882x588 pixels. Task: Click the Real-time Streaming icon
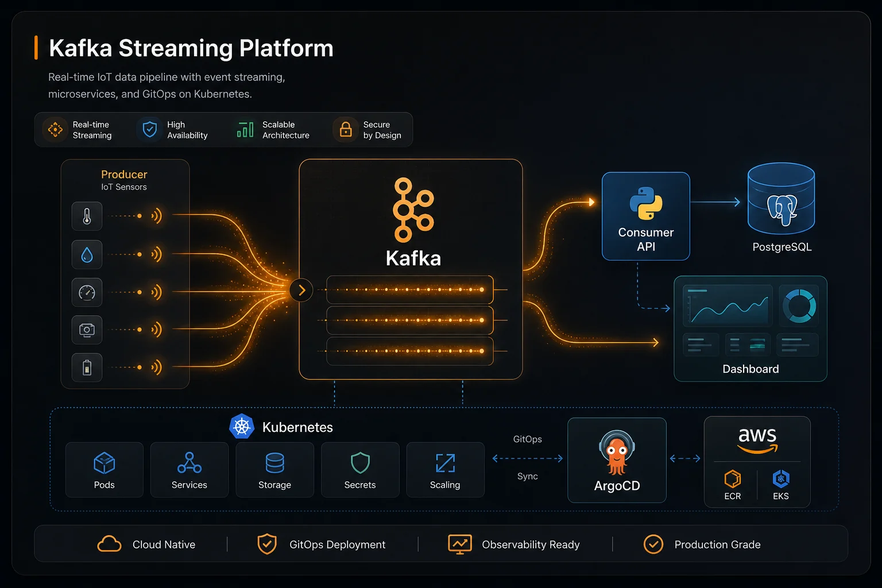(x=55, y=130)
